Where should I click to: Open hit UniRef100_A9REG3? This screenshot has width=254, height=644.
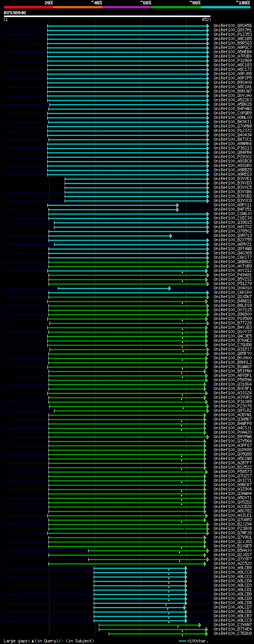coord(233,174)
